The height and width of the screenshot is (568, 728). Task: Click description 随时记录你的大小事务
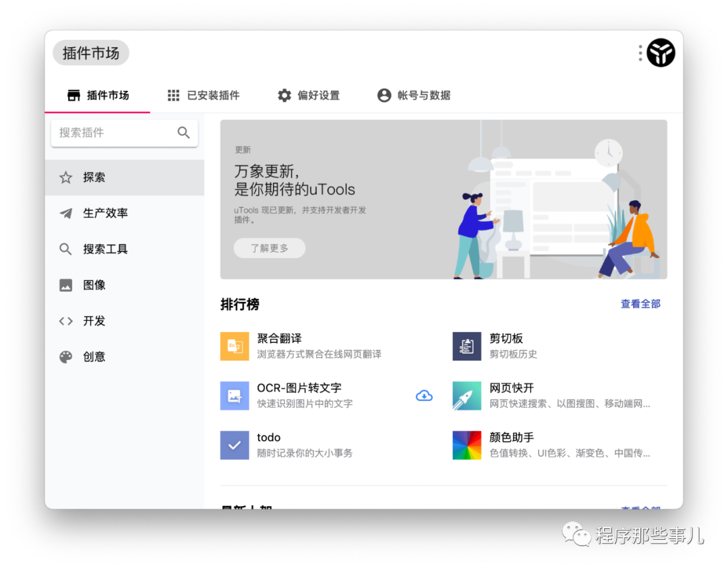click(305, 453)
